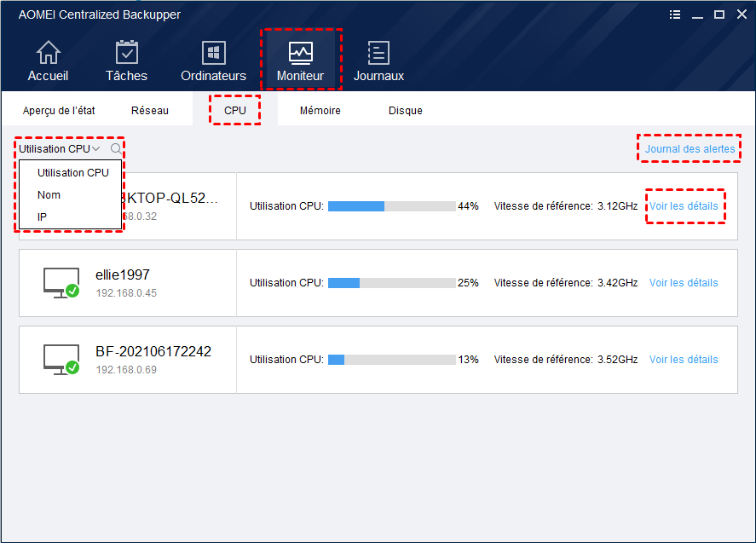Switch to the Réseau tab
The width and height of the screenshot is (756, 543).
(x=149, y=111)
